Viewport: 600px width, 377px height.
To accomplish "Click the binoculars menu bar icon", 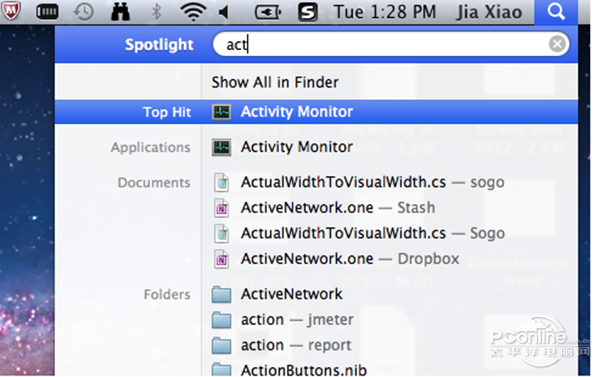I will 120,12.
